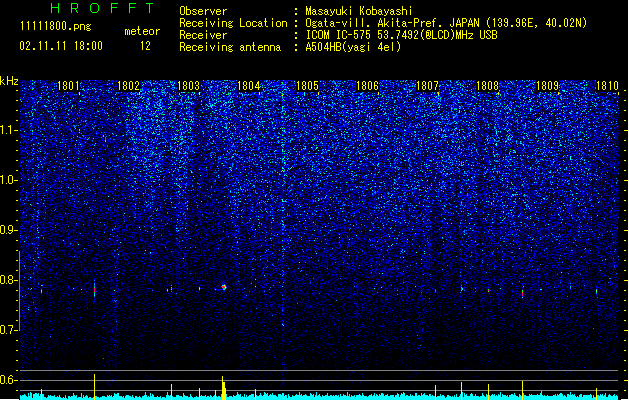
Task: Click the bright meteor echo after 1803
Action: tap(224, 287)
